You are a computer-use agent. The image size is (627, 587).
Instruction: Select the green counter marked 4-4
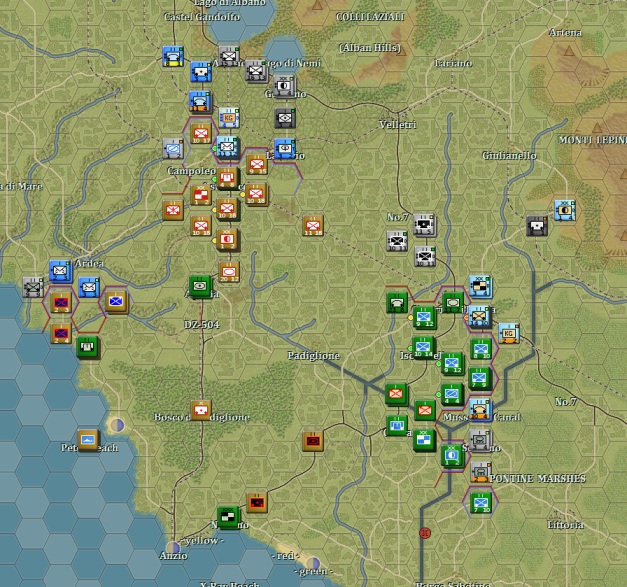click(x=452, y=394)
